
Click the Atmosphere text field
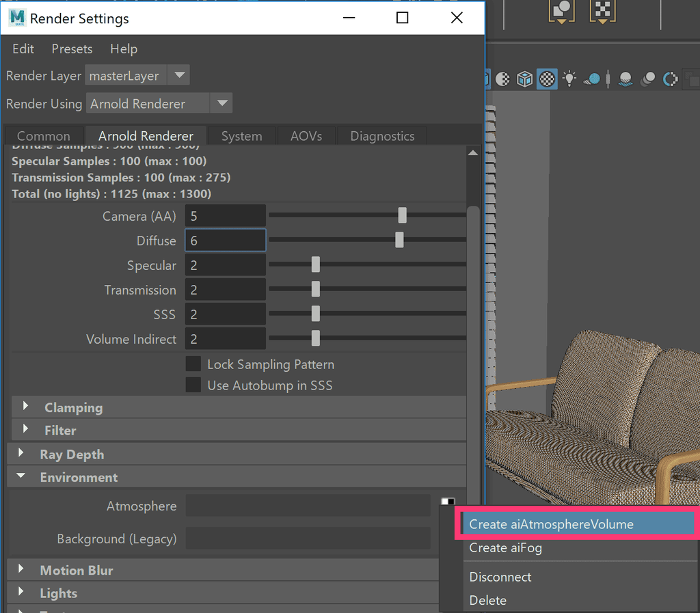pos(308,505)
